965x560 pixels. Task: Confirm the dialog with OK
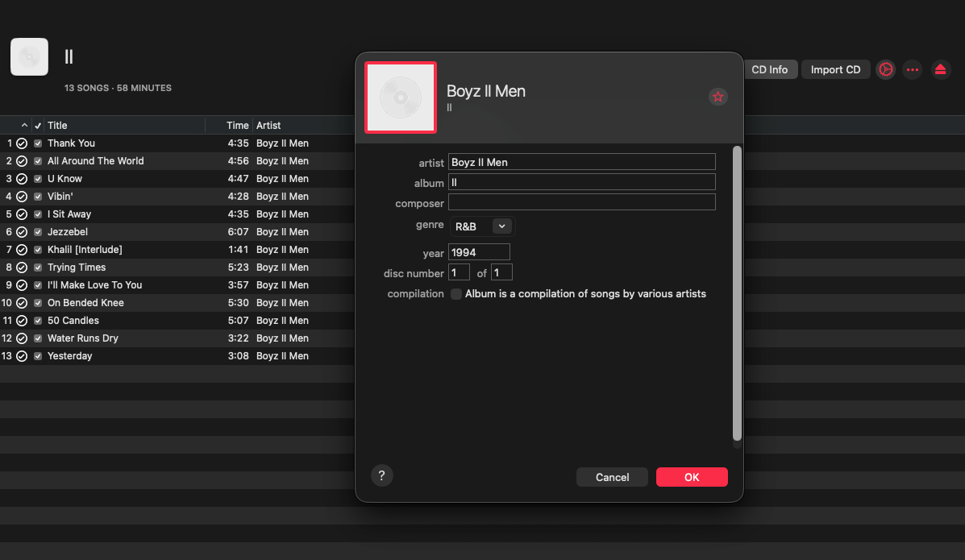tap(692, 477)
